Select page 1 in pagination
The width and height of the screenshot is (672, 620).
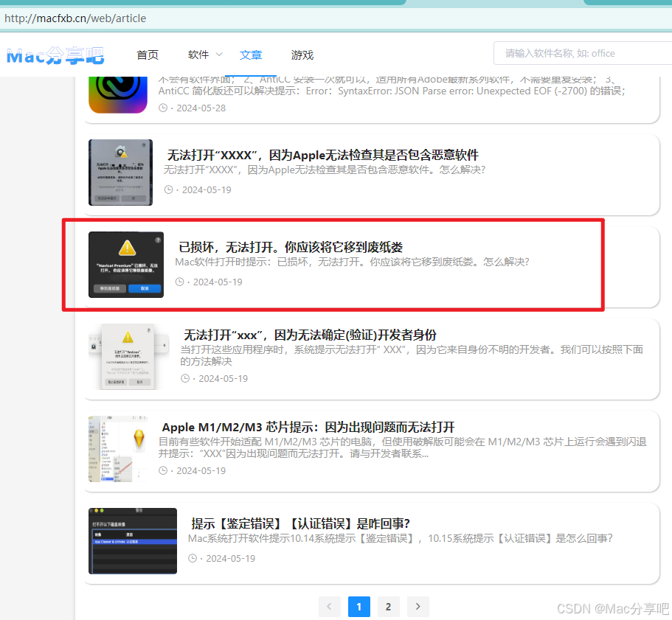point(358,606)
